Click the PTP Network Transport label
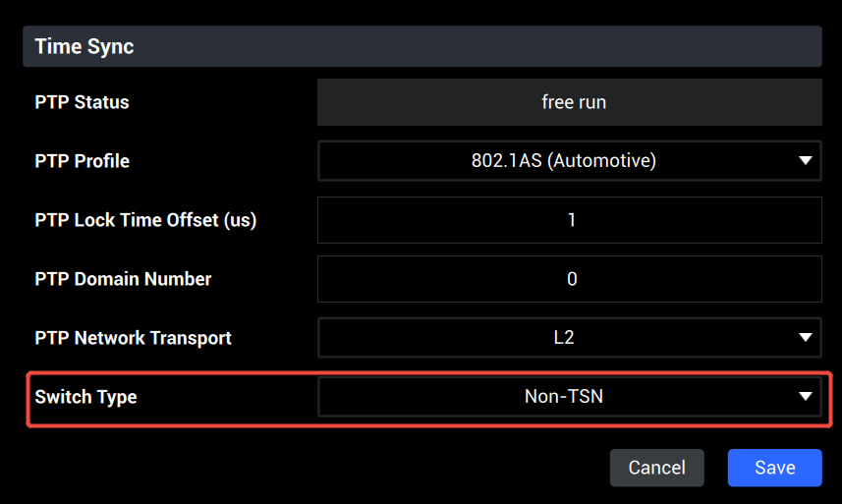The image size is (842, 504). (x=134, y=338)
